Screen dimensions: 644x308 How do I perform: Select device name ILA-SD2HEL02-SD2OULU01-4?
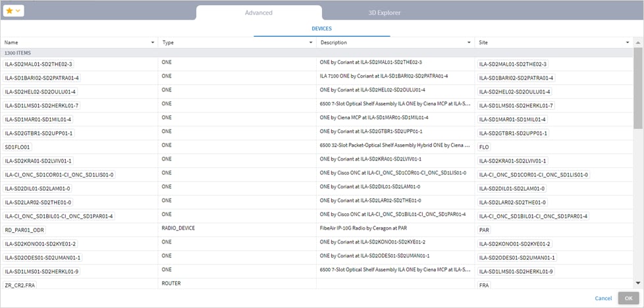40,91
